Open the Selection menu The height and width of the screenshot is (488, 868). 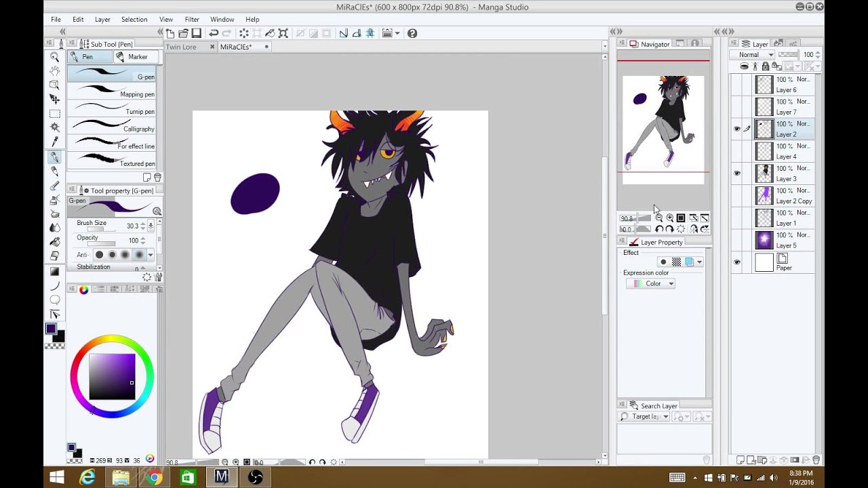(134, 20)
